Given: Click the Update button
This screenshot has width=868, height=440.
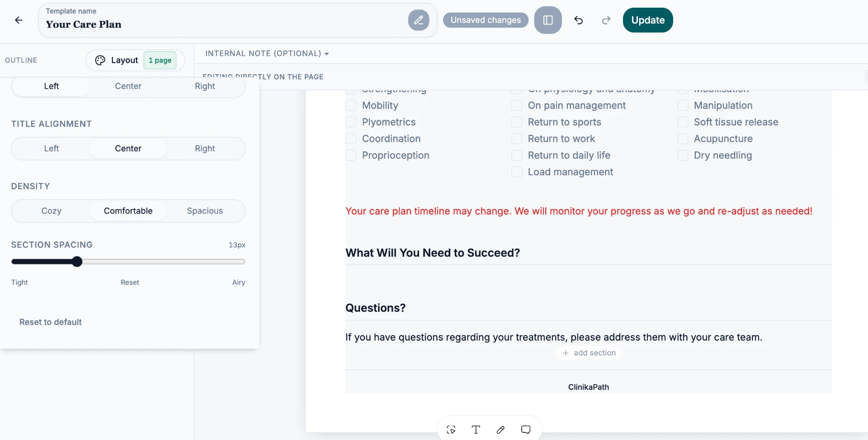Looking at the screenshot, I should coord(648,20).
